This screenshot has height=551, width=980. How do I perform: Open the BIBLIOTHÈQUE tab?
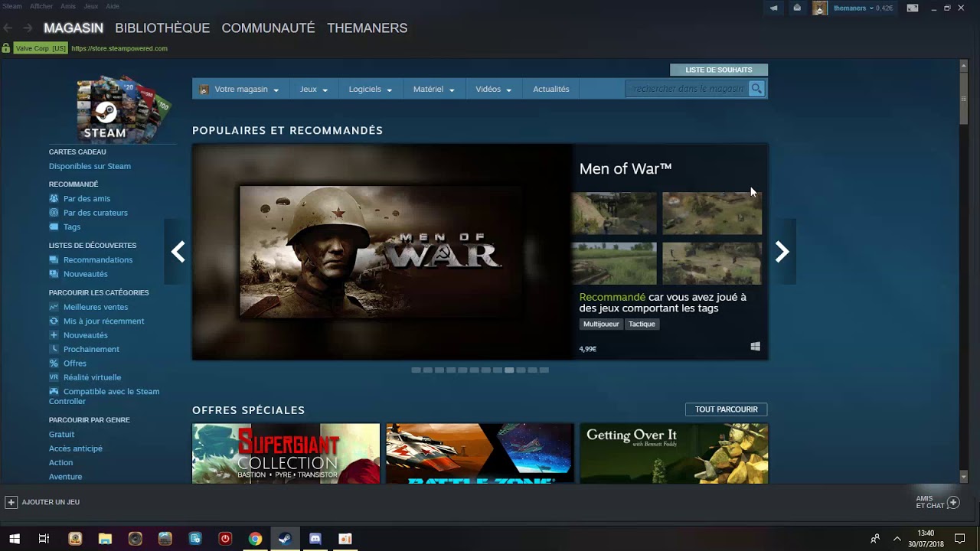point(162,28)
